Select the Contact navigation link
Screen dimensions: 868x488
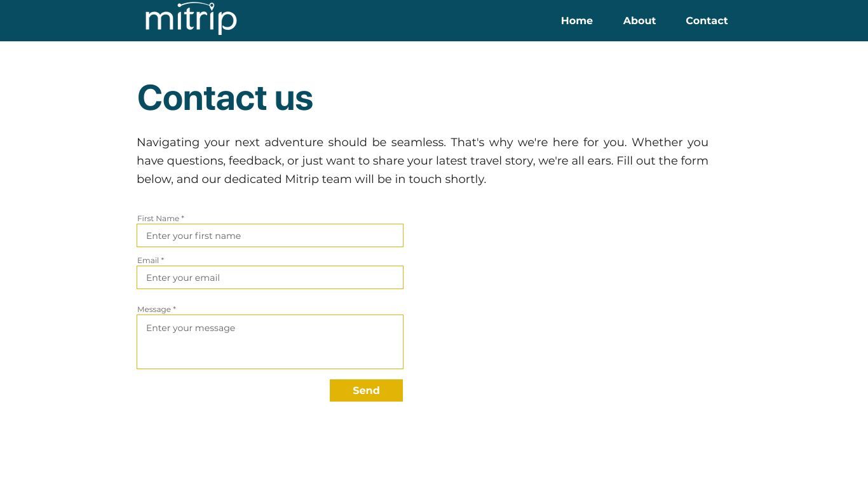click(x=707, y=20)
